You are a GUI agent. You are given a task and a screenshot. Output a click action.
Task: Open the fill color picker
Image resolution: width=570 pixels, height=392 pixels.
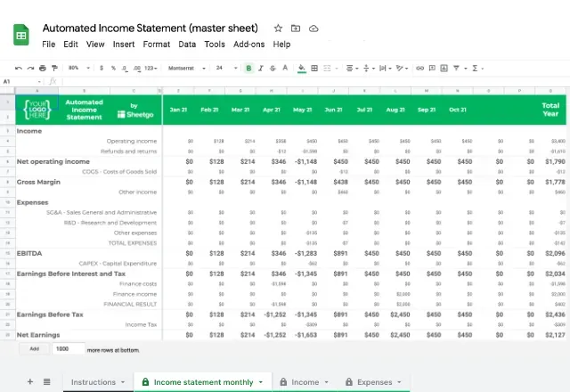click(302, 68)
